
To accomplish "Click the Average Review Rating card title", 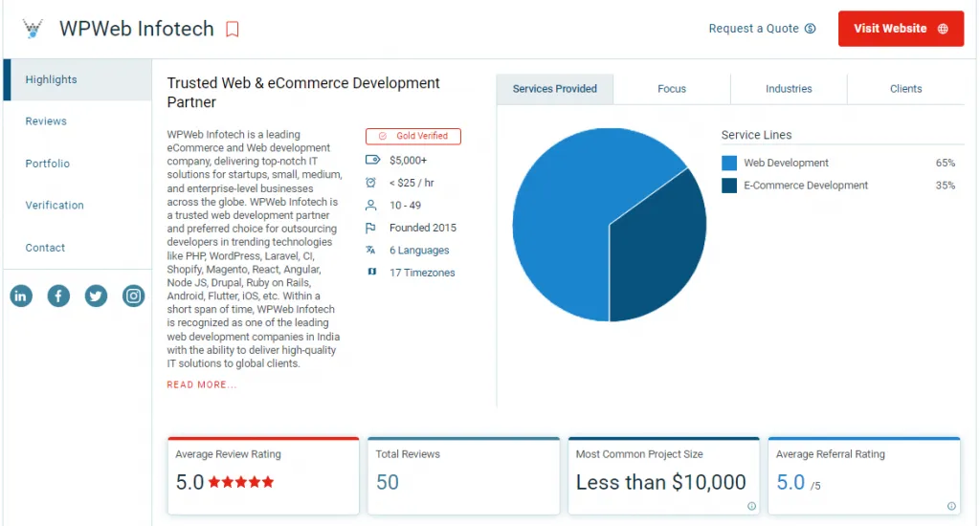I will 228,454.
